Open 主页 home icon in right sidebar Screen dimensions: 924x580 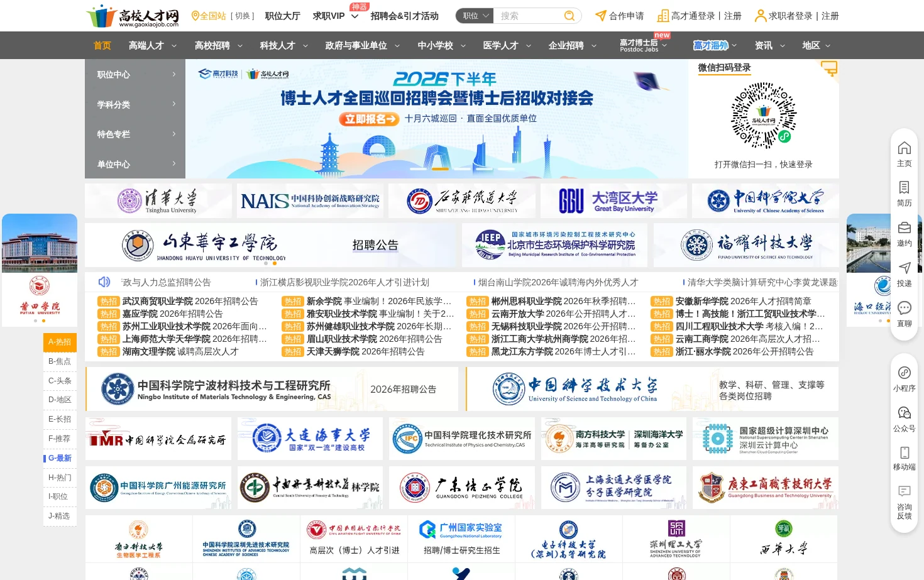[905, 148]
